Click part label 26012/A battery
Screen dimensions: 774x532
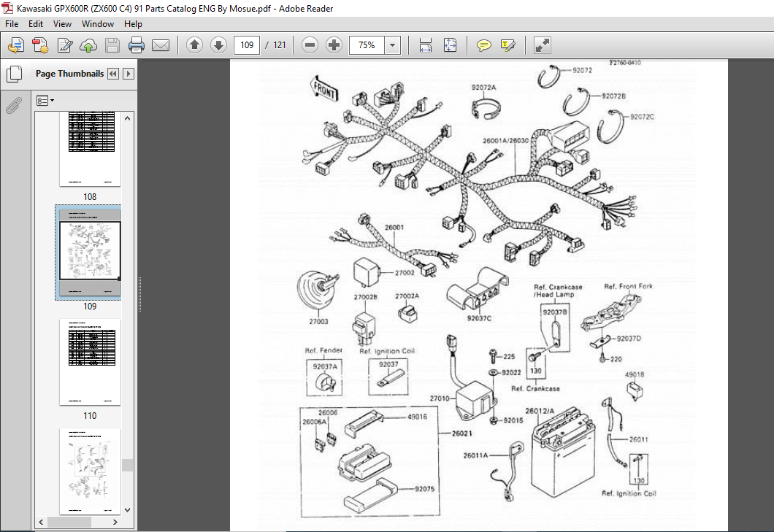pos(540,411)
